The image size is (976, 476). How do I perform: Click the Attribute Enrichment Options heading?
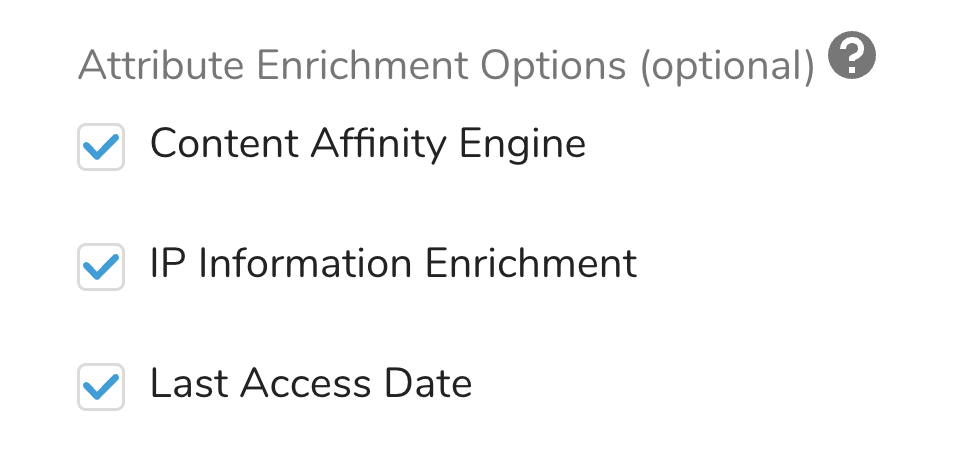pos(445,66)
